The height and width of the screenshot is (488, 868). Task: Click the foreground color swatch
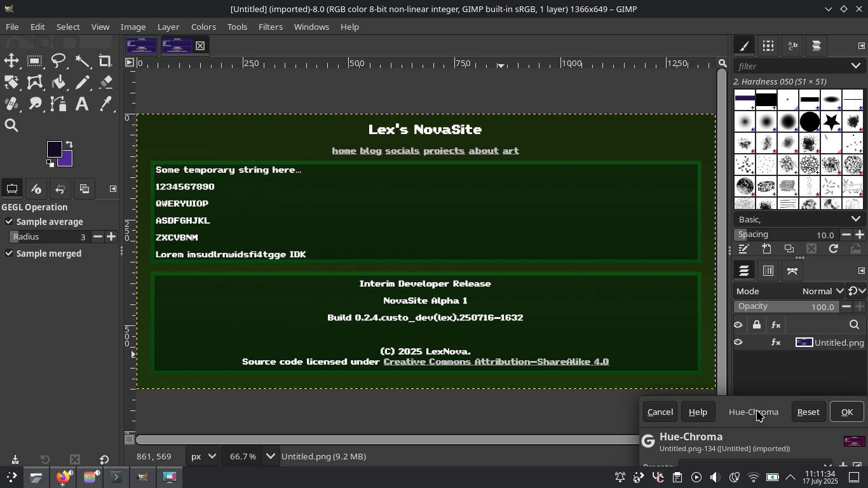pyautogui.click(x=53, y=149)
